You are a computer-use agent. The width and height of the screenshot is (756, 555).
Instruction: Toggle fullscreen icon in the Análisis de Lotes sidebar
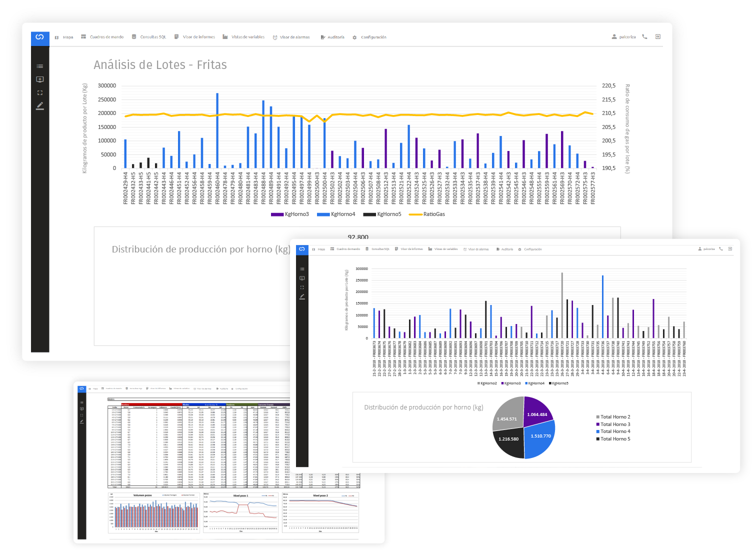pos(40,92)
